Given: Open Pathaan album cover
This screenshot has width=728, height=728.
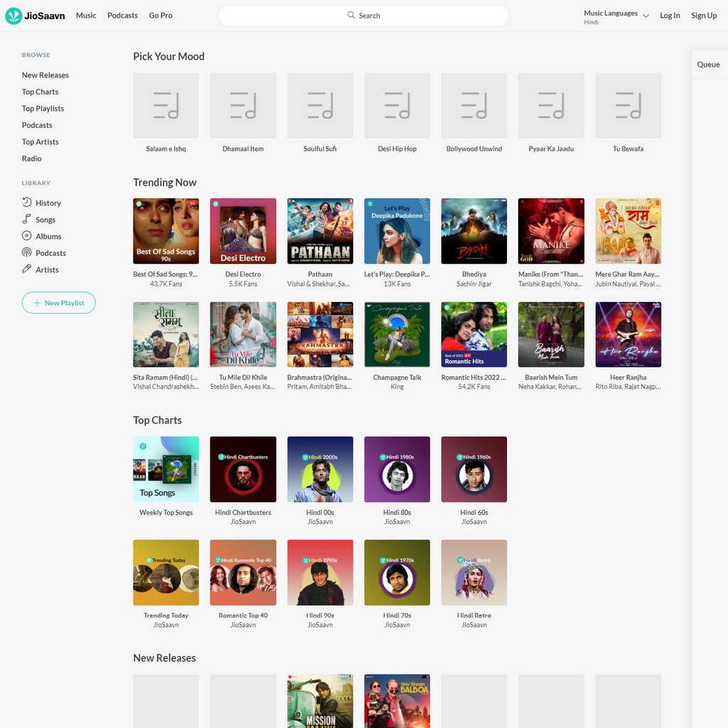Looking at the screenshot, I should [320, 231].
